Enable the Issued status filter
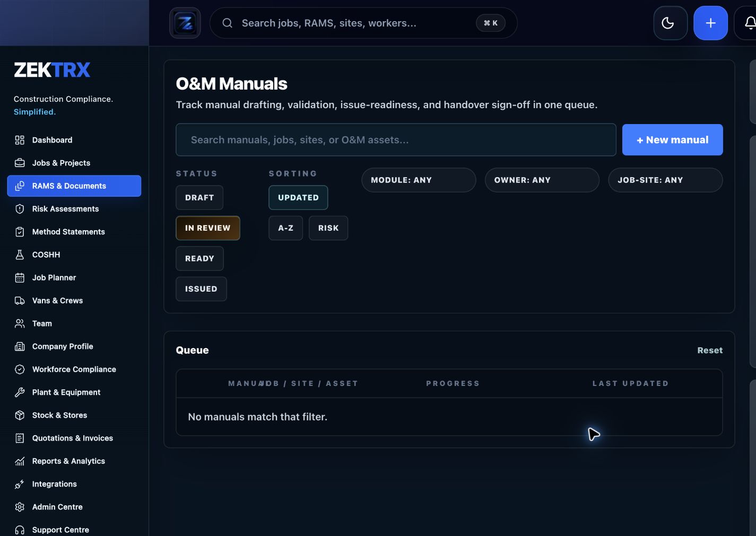The height and width of the screenshot is (536, 756). coord(201,289)
